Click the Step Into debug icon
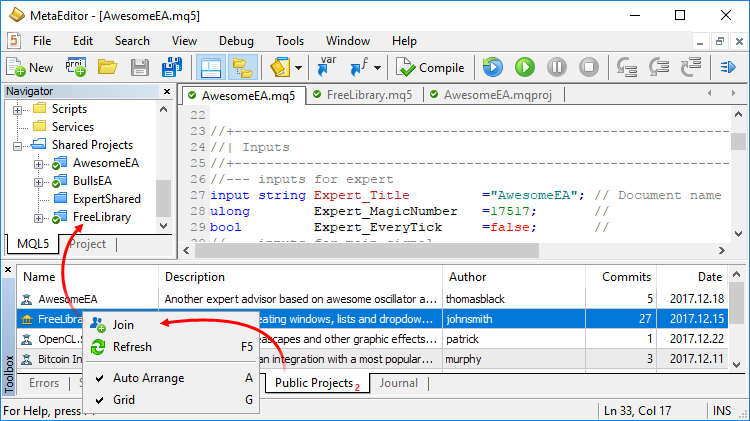Viewport: 750px width, 421px height. coord(627,67)
